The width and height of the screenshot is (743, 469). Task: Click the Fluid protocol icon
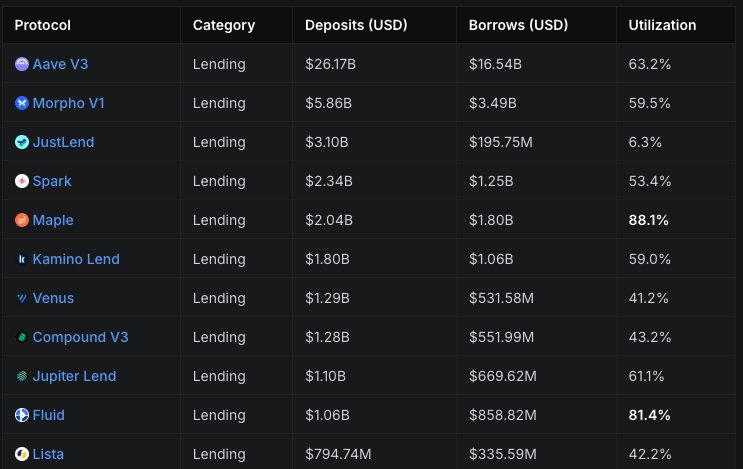tap(22, 415)
